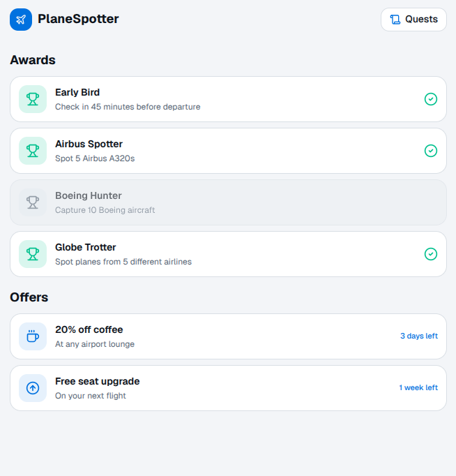Click the Awards section heading

click(x=33, y=60)
